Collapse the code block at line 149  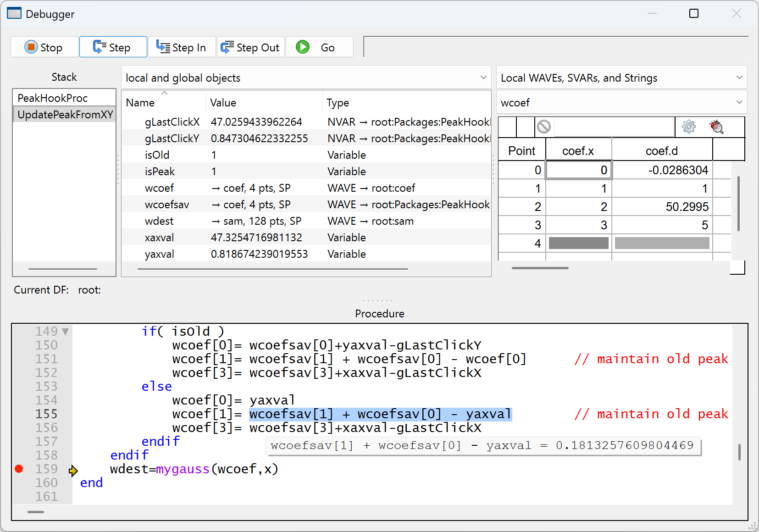pyautogui.click(x=65, y=331)
